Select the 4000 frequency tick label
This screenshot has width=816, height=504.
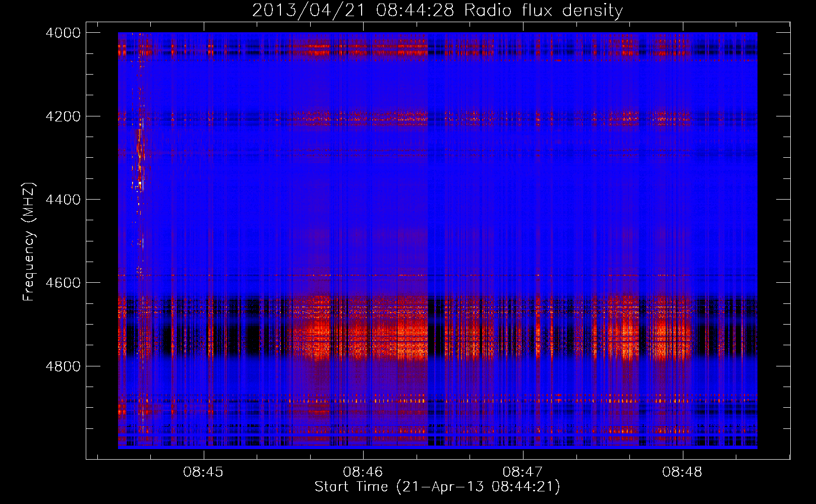(63, 33)
